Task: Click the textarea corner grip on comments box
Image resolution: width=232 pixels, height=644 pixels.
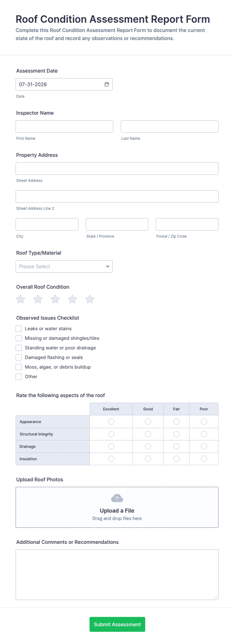Action: (x=216, y=597)
